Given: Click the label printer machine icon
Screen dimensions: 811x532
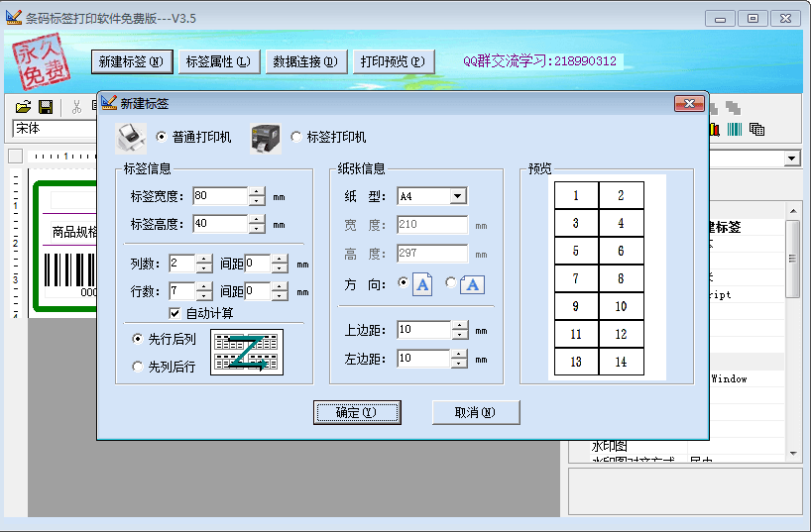Looking at the screenshot, I should tap(265, 137).
